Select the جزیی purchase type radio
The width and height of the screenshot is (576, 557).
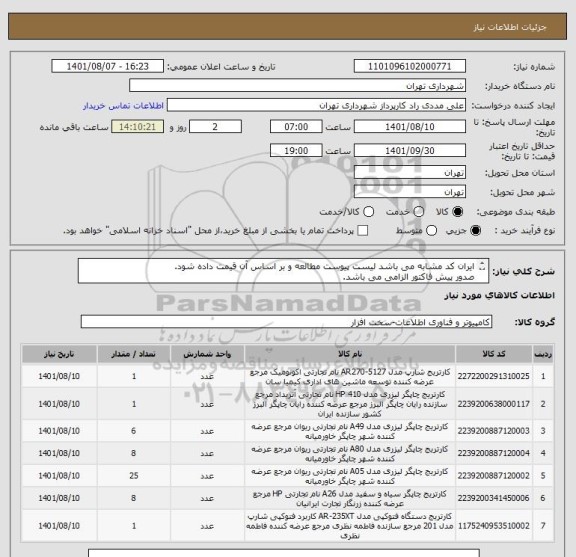(476, 230)
